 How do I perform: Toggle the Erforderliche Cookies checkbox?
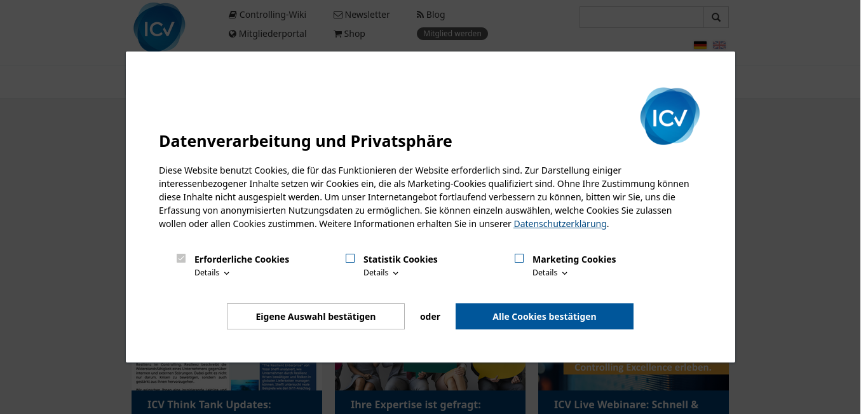tap(181, 258)
